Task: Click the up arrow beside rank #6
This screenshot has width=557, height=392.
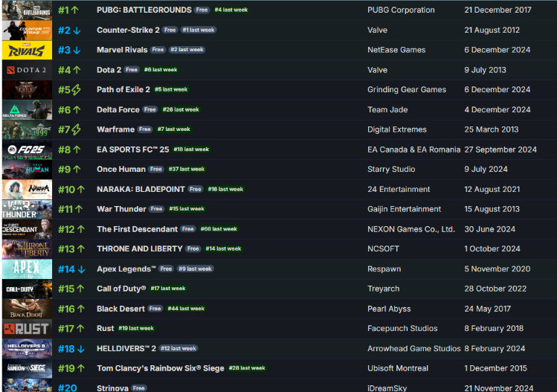Action: tap(77, 110)
